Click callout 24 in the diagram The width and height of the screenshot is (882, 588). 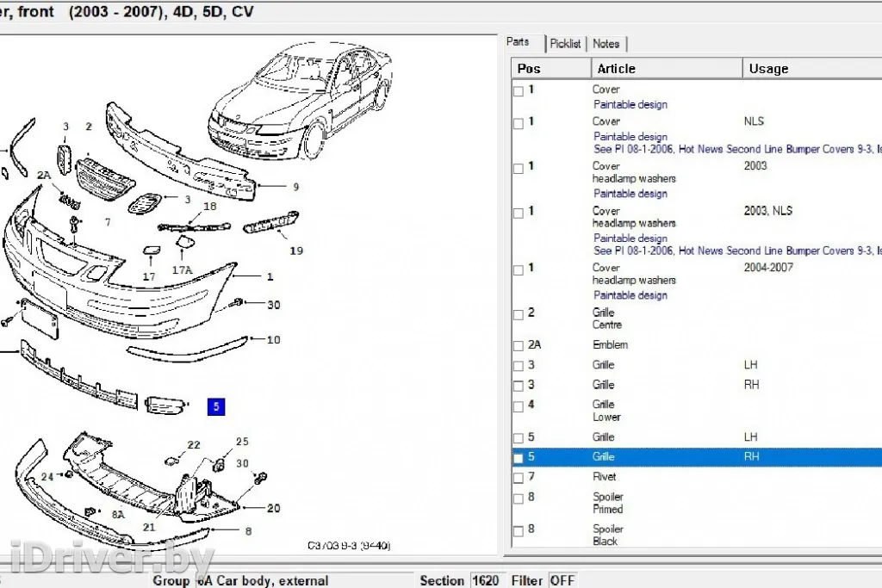tap(47, 477)
